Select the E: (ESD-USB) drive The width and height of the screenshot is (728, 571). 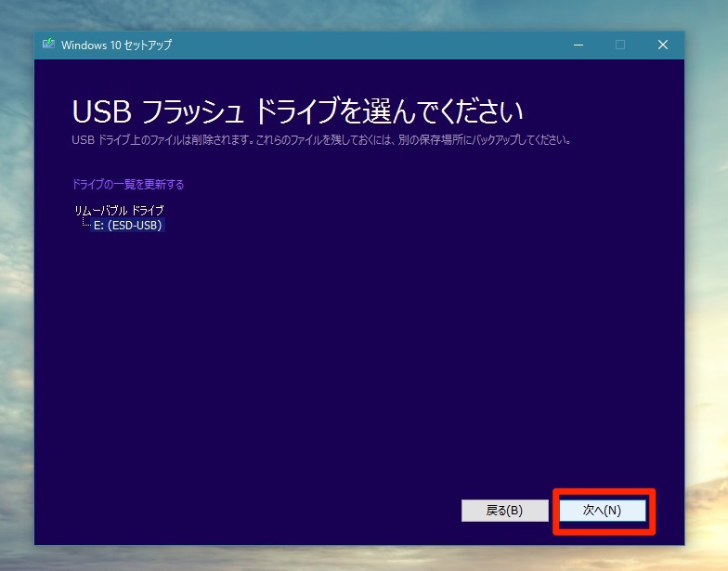pos(128,226)
